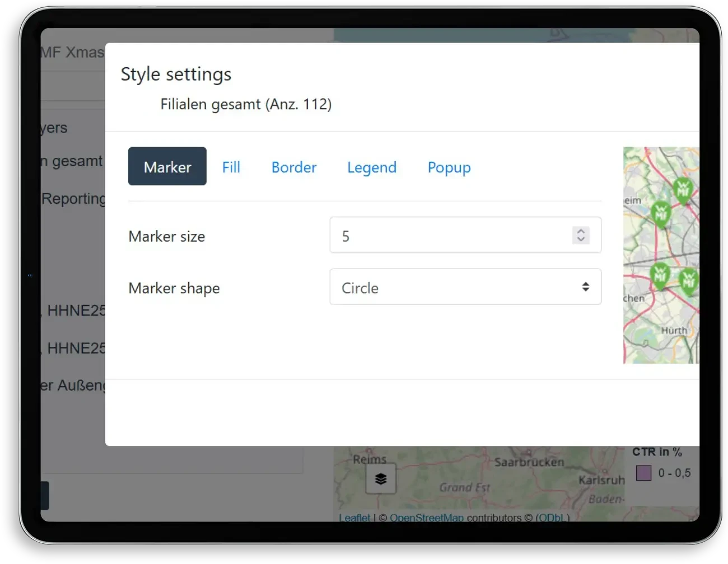Viewport: 728px width, 564px height.
Task: Open the Marker shape dropdown showing Circle
Action: 465,287
